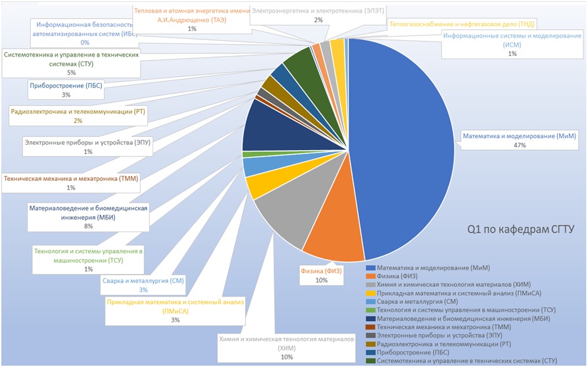Select the gray legend swatch for ХИМ
This screenshot has width=588, height=367.
tap(370, 284)
